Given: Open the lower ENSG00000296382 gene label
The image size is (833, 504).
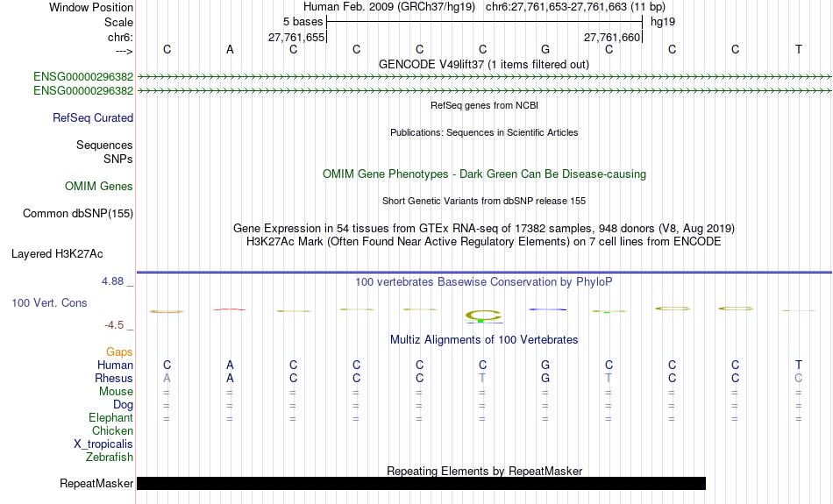Looking at the screenshot, I should [x=83, y=91].
